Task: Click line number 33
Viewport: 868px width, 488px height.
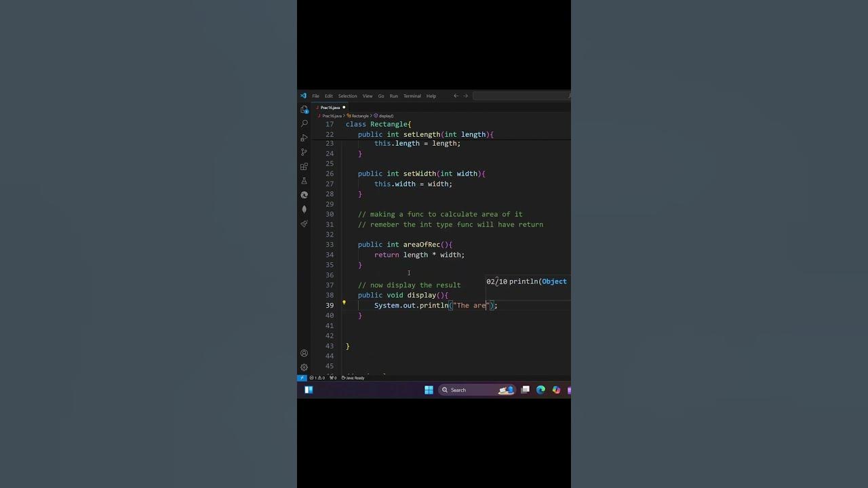Action: point(330,245)
